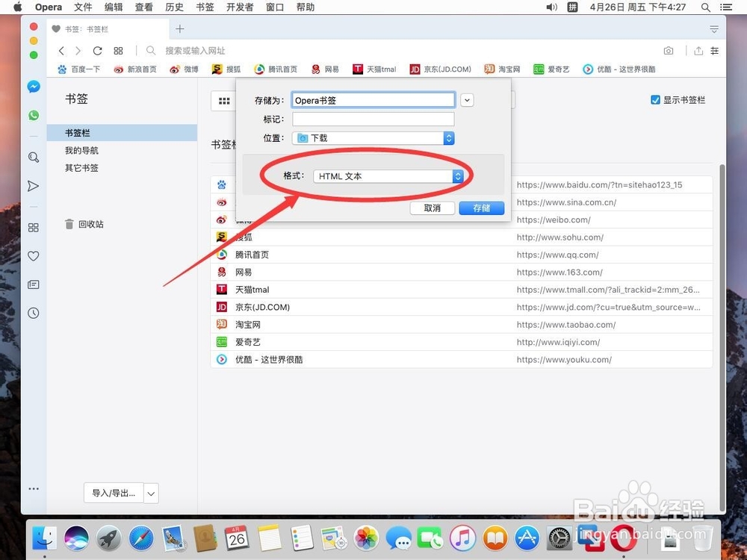Viewport: 747px width, 560px height.
Task: Toggle the heart icon in the sidebar
Action: [34, 256]
